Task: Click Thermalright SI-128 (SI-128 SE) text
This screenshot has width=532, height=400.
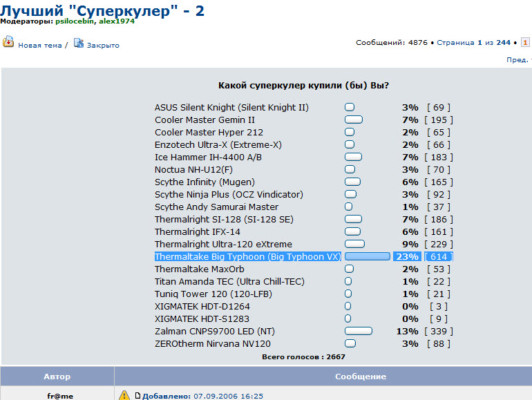Action: tap(224, 220)
